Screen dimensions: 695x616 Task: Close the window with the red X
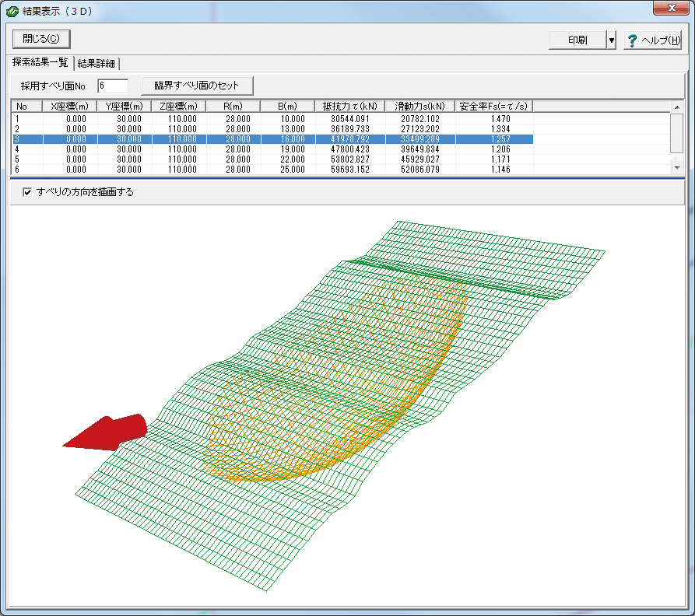point(669,9)
